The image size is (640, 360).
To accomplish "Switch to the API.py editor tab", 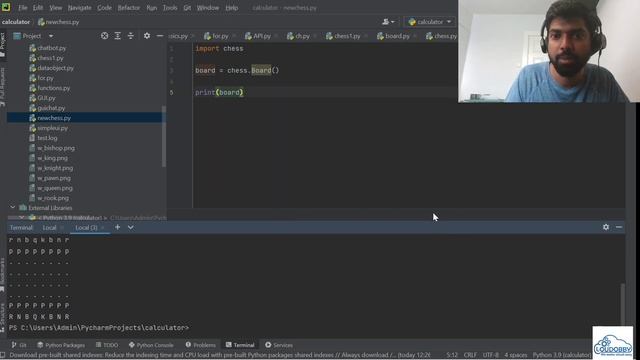I will 261,36.
